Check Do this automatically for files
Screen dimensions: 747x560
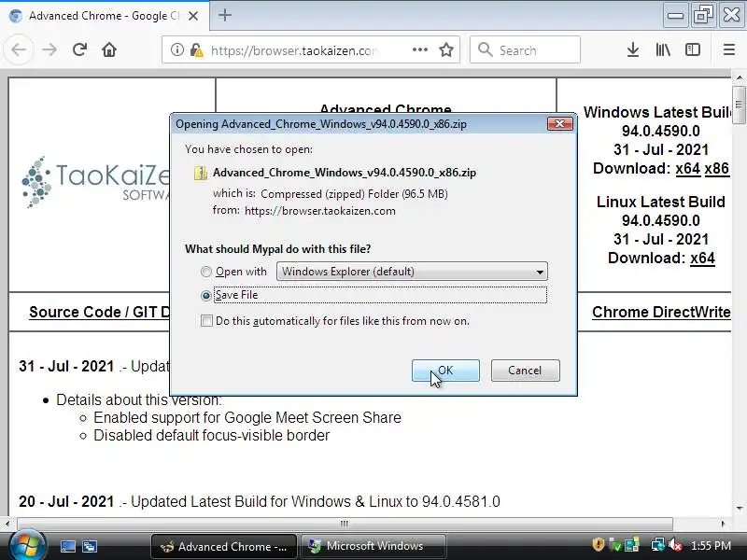pyautogui.click(x=206, y=320)
